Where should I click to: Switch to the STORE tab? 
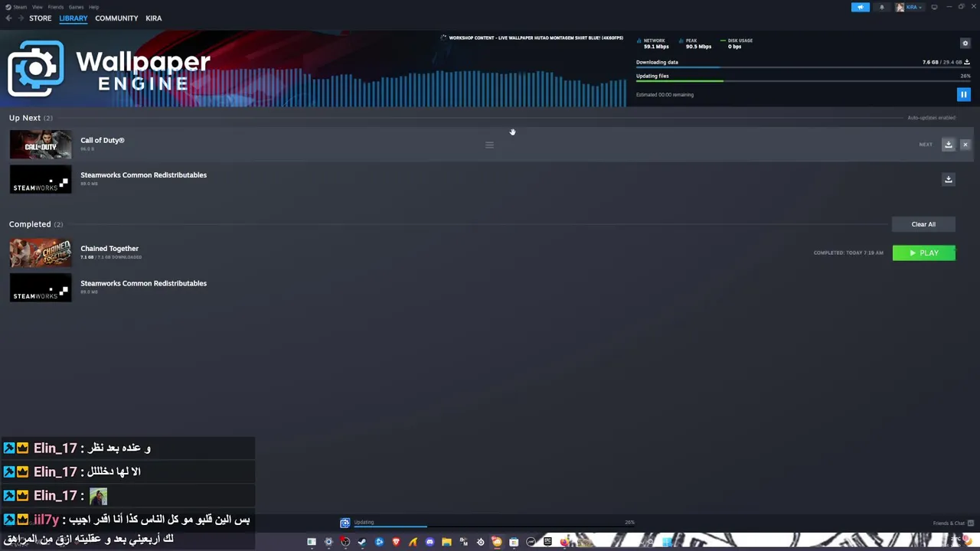[41, 18]
